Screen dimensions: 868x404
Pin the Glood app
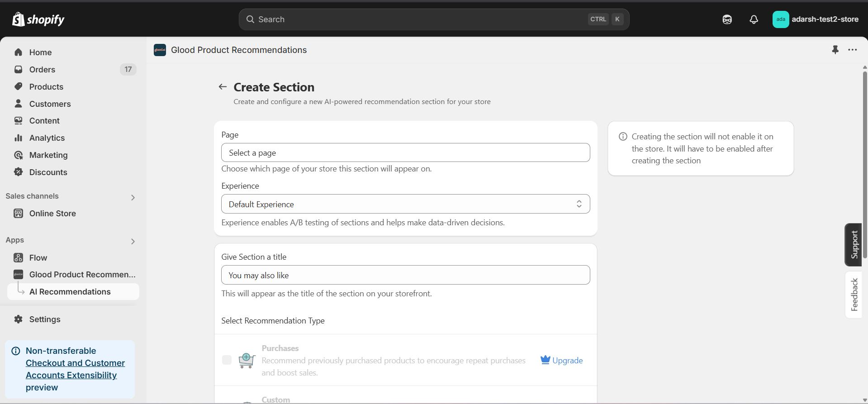pos(835,50)
